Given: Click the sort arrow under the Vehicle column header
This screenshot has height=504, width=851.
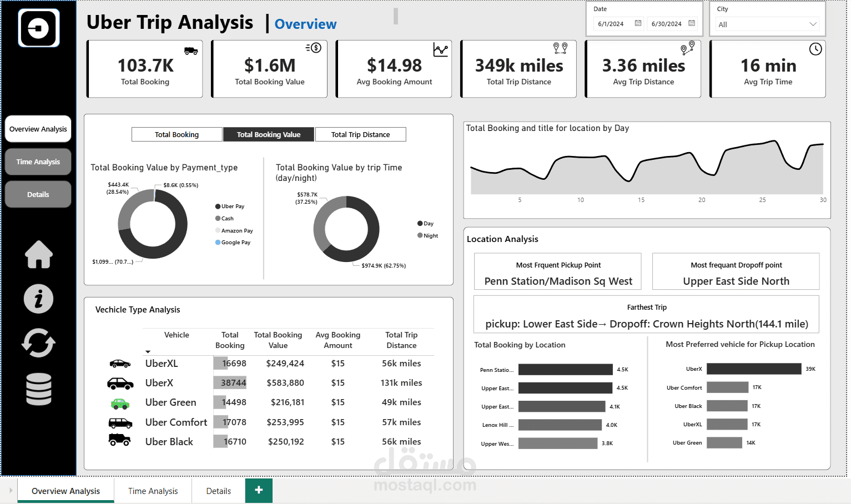Looking at the screenshot, I should click(148, 351).
